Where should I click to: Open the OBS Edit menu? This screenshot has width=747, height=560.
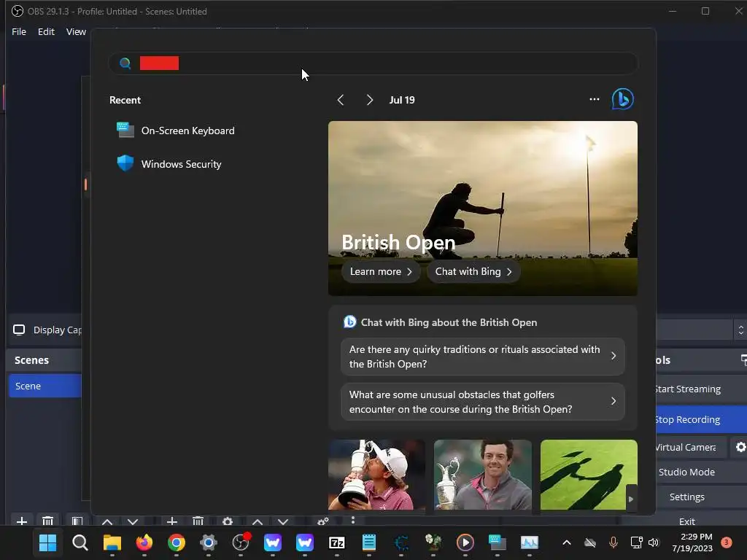click(46, 31)
